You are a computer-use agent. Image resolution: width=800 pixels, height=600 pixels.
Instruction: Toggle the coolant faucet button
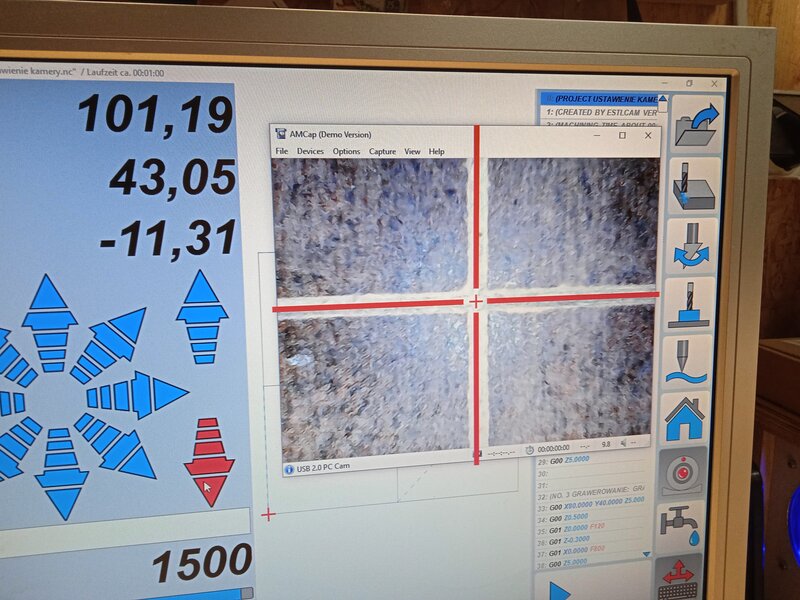coord(679,528)
